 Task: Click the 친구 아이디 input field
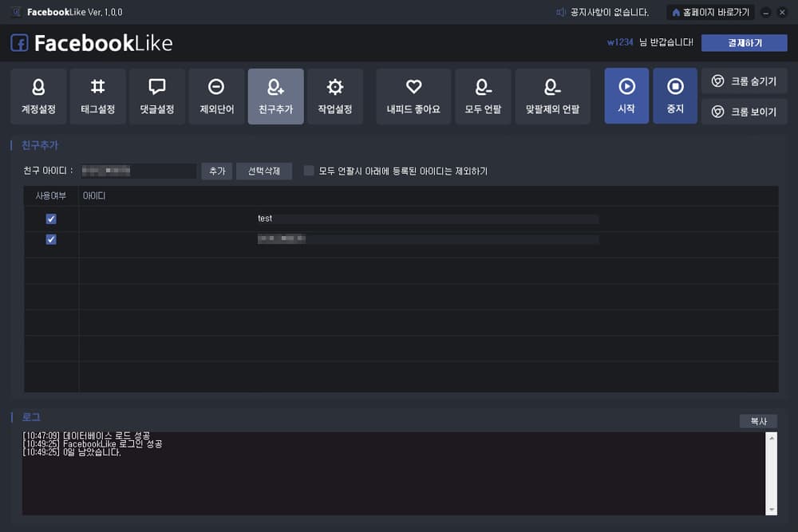tap(138, 171)
